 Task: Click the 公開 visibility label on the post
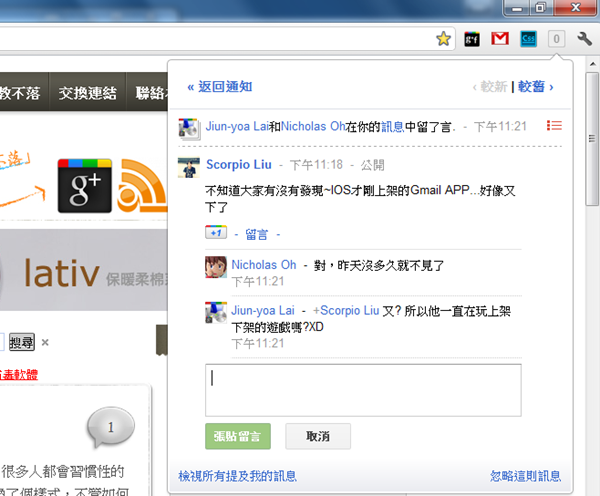coord(372,165)
